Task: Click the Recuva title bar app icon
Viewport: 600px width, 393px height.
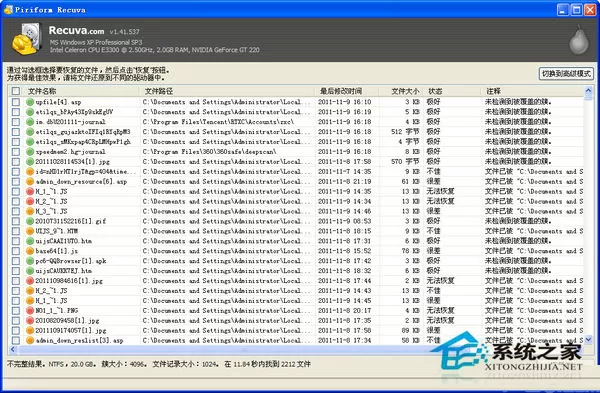Action: pyautogui.click(x=8, y=10)
